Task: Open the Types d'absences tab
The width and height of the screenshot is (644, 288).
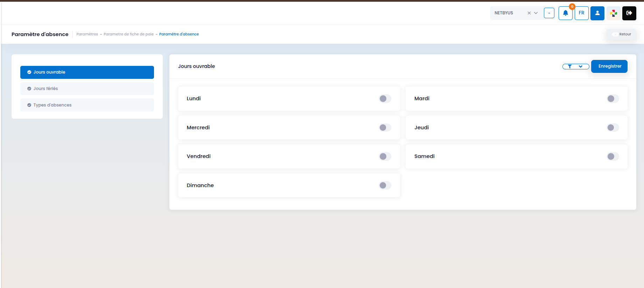Action: (x=87, y=105)
